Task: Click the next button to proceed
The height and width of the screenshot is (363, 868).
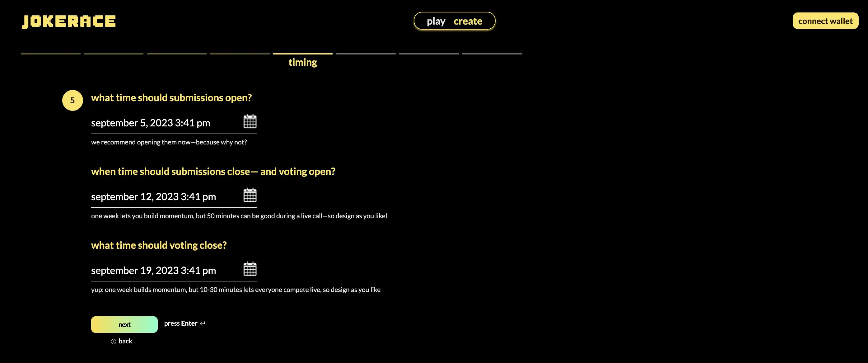Action: tap(124, 324)
